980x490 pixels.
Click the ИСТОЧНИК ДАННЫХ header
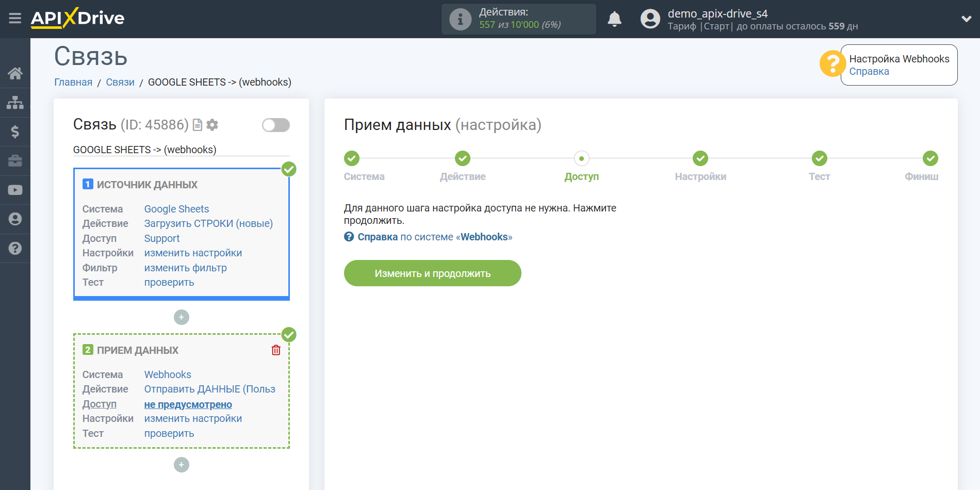[147, 185]
